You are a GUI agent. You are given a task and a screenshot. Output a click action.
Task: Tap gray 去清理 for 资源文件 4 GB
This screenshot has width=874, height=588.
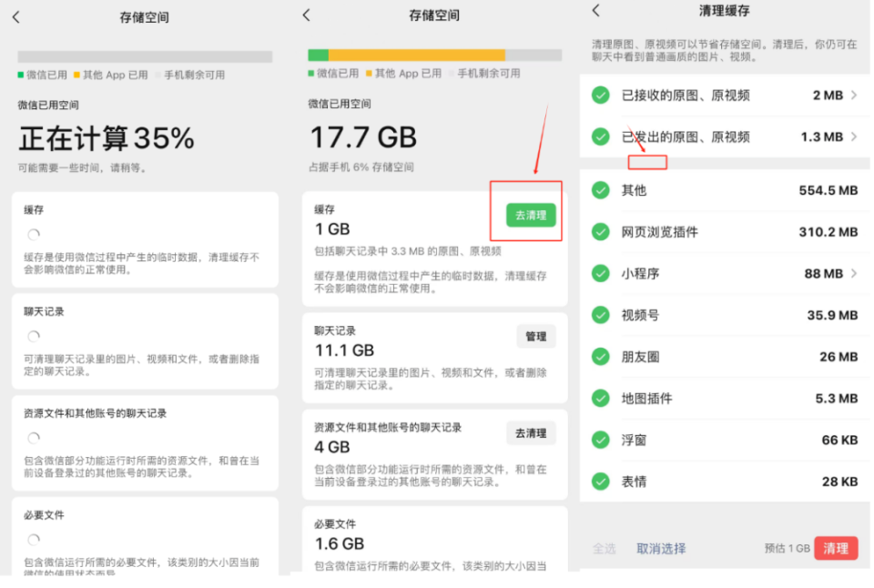(531, 433)
